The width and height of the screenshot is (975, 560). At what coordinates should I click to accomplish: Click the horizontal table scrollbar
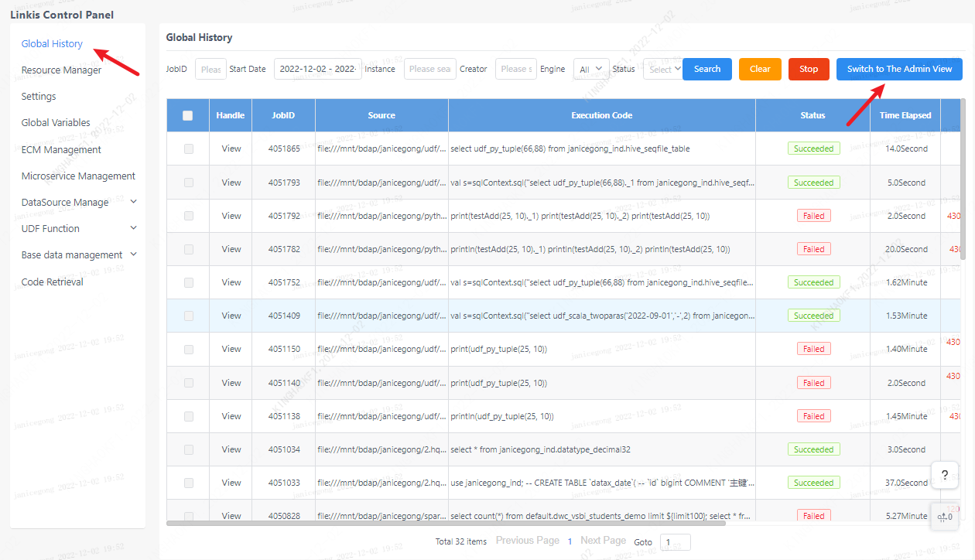(x=446, y=523)
